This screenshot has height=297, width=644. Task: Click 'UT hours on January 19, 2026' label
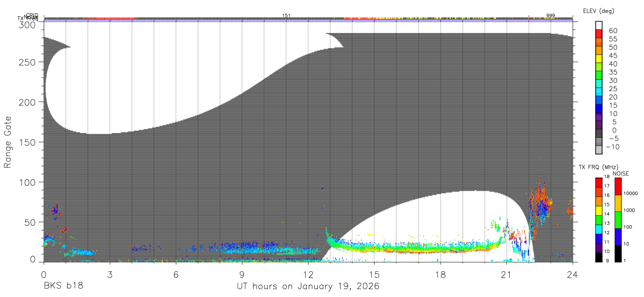tap(308, 287)
